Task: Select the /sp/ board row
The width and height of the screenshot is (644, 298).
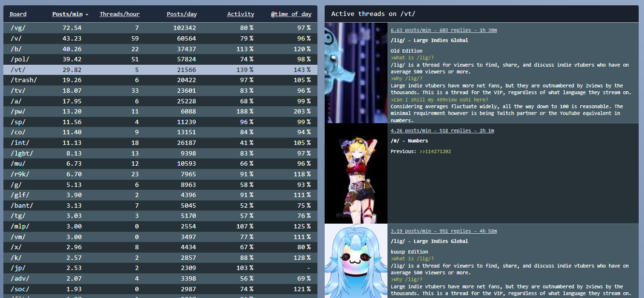Action: (160, 122)
